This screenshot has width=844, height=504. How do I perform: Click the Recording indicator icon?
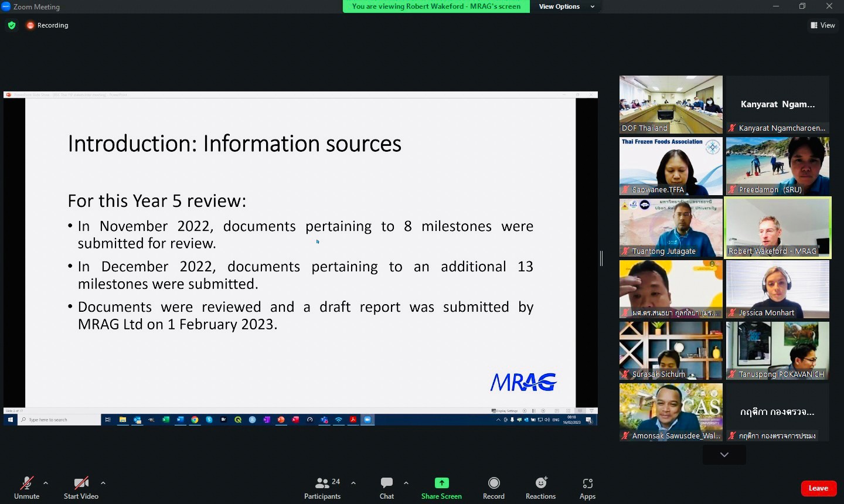[30, 25]
